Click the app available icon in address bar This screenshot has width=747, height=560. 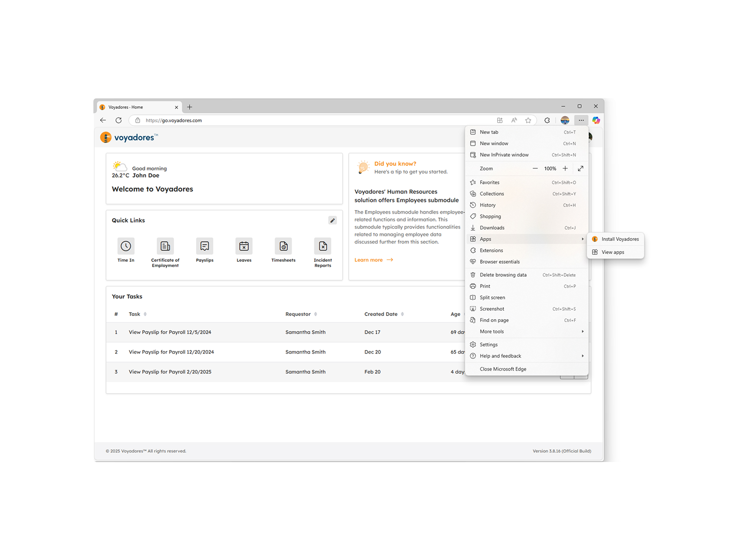coord(500,120)
